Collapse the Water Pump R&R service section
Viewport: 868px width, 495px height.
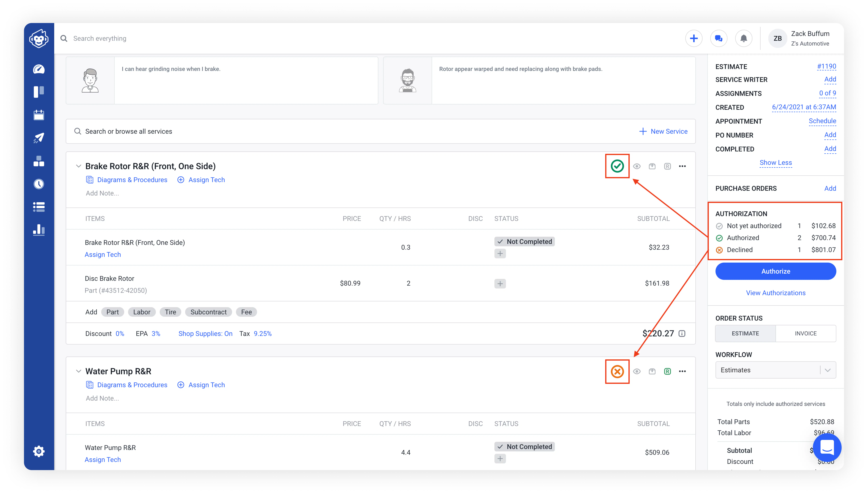coord(79,371)
